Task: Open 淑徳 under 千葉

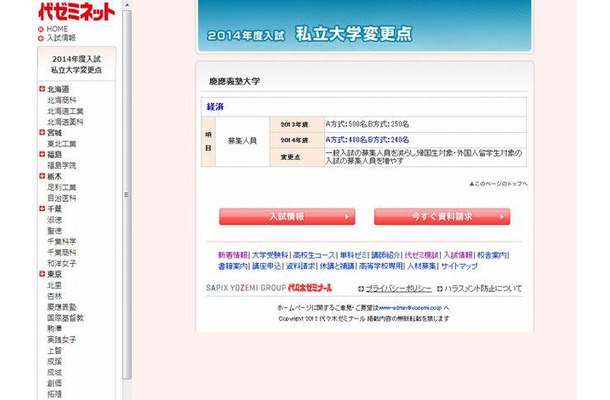Action: pyautogui.click(x=54, y=220)
